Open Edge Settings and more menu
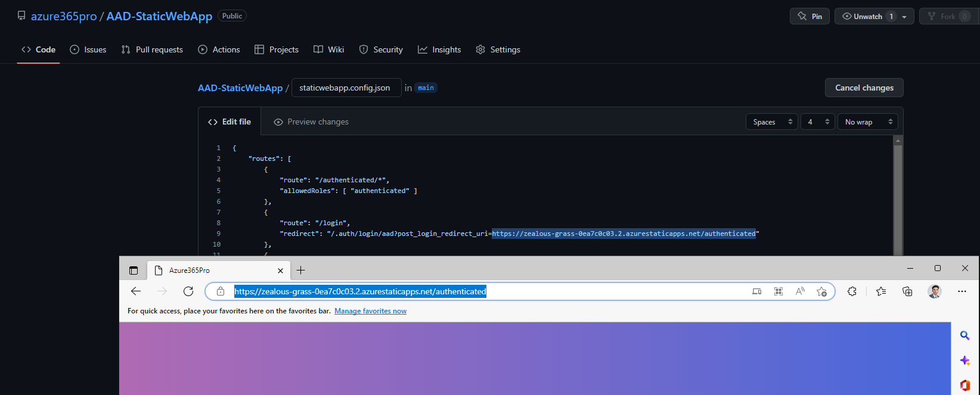 pos(962,291)
